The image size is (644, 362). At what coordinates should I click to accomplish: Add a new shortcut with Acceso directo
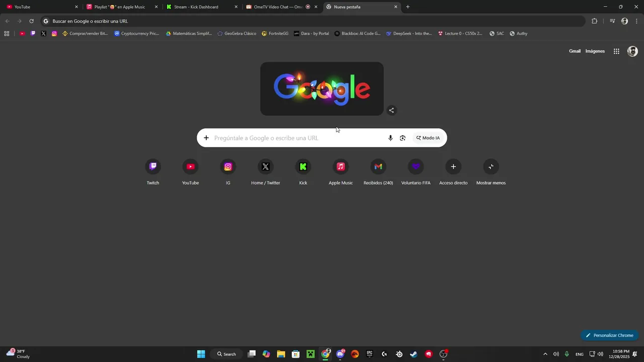453,172
